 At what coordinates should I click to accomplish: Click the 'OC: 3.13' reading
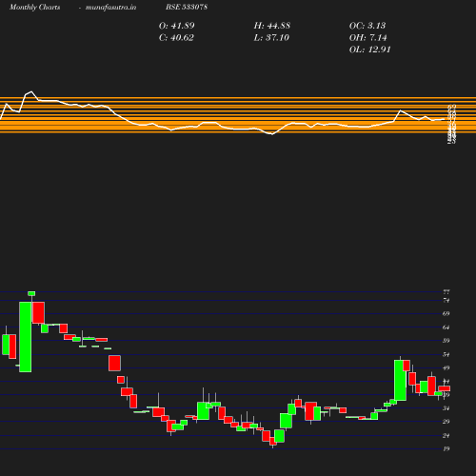point(367,26)
